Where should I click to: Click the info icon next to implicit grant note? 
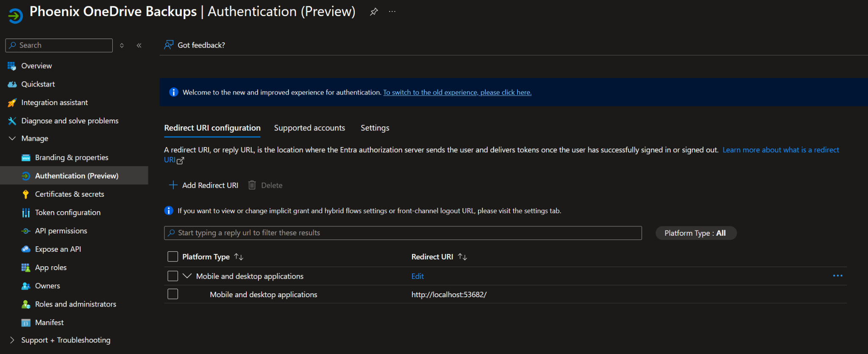169,211
